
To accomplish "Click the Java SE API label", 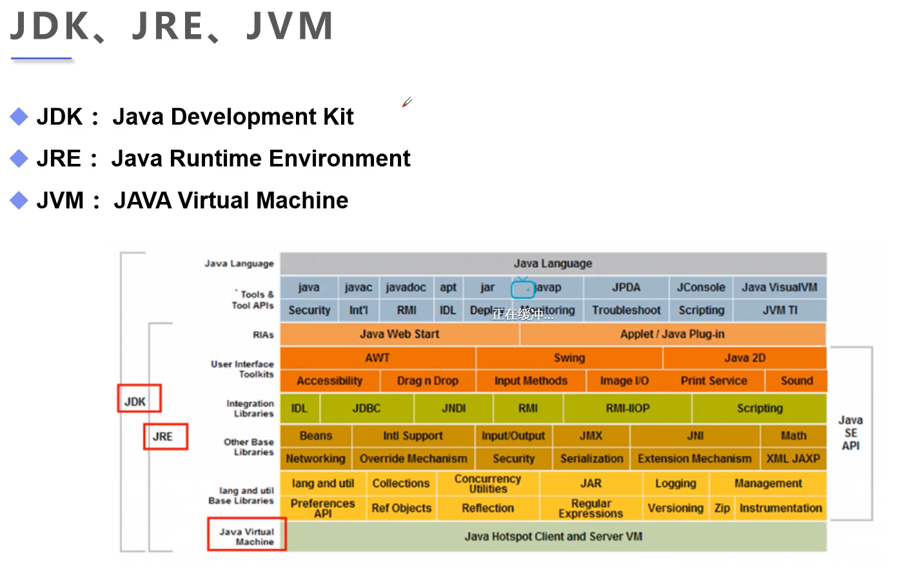I will [x=850, y=430].
